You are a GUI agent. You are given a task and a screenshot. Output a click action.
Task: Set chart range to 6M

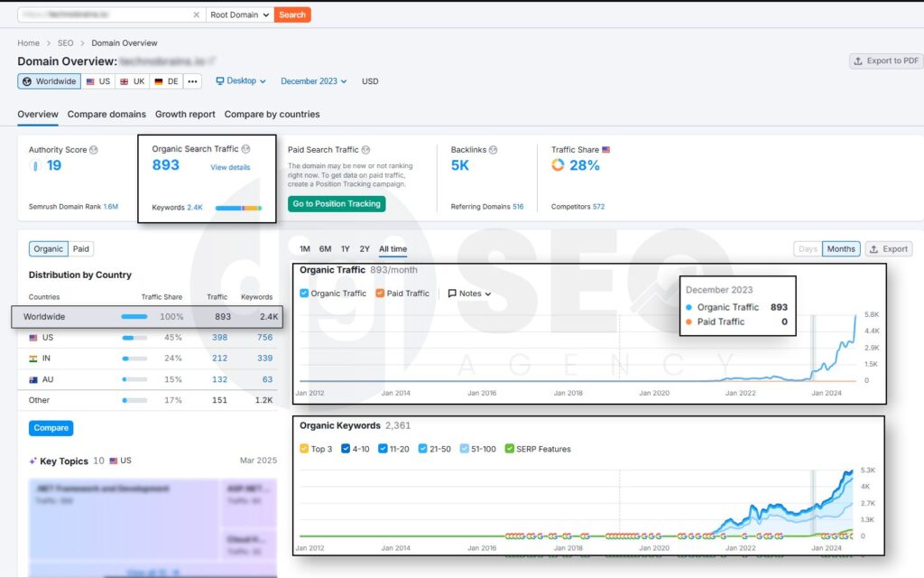325,249
